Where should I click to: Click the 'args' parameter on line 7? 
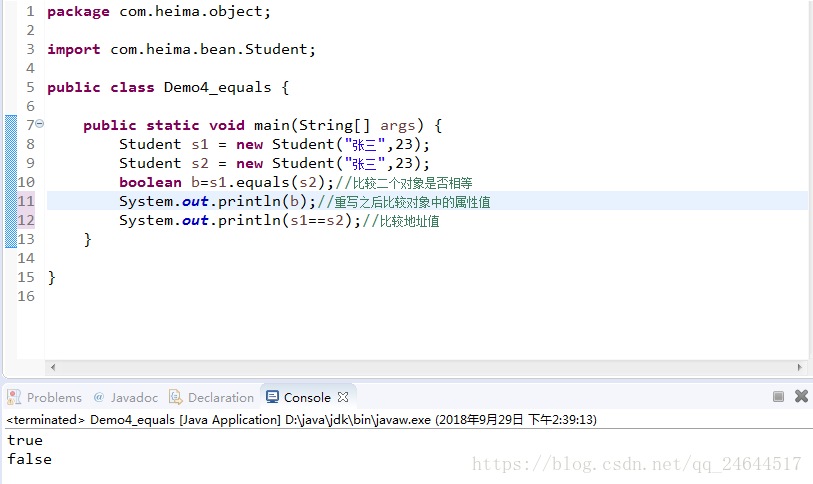point(398,126)
